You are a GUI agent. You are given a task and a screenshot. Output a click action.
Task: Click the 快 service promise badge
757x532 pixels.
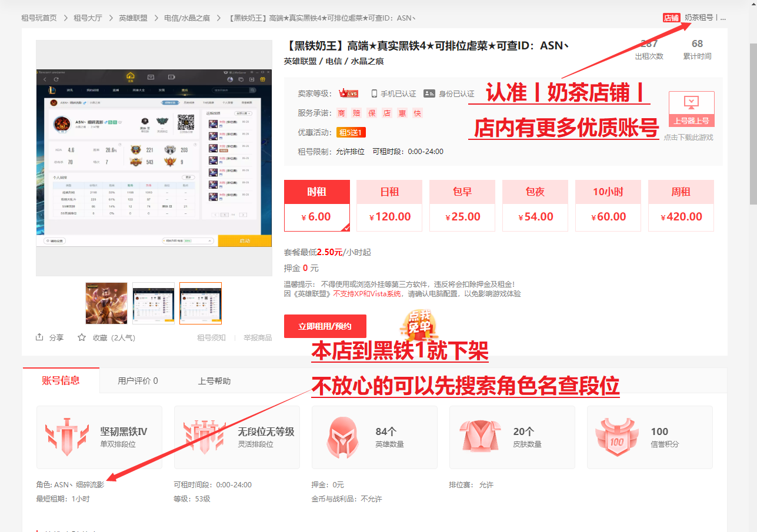click(x=417, y=113)
